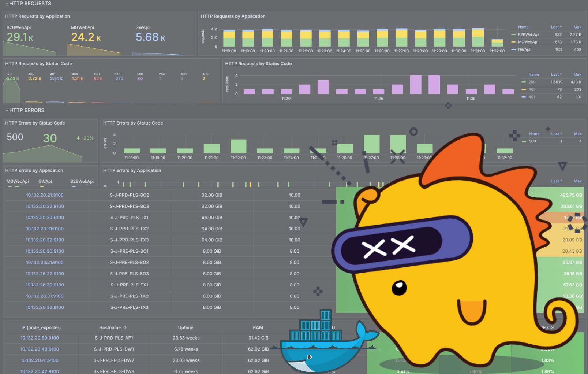
Task: Toggle the B2BWebApi series in legend
Action: click(x=528, y=34)
